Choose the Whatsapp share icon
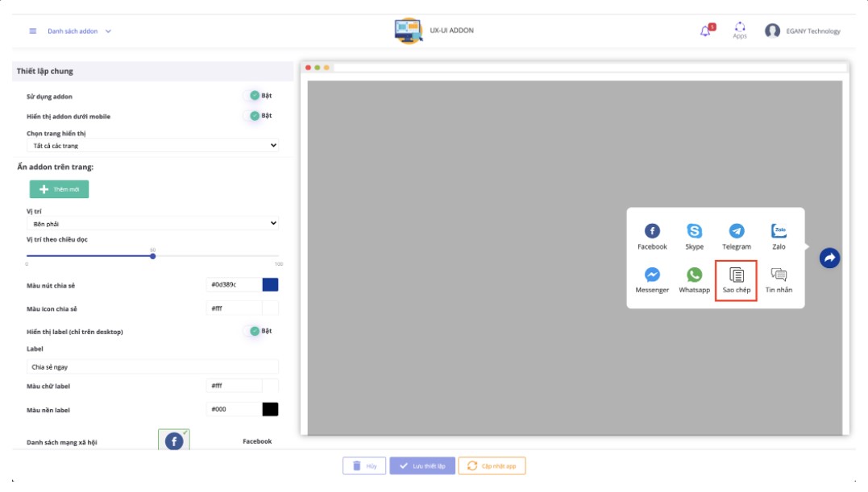Viewport: 868px width, 492px height. (x=694, y=275)
